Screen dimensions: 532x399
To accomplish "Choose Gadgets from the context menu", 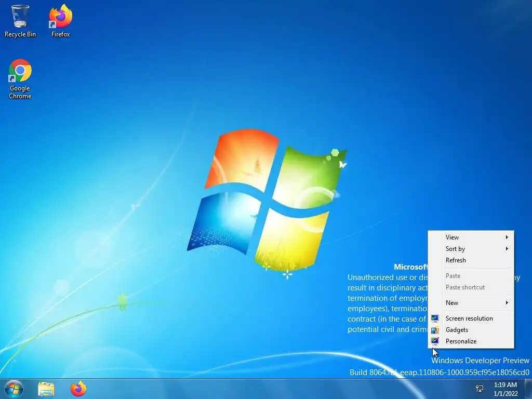I will point(471,330).
